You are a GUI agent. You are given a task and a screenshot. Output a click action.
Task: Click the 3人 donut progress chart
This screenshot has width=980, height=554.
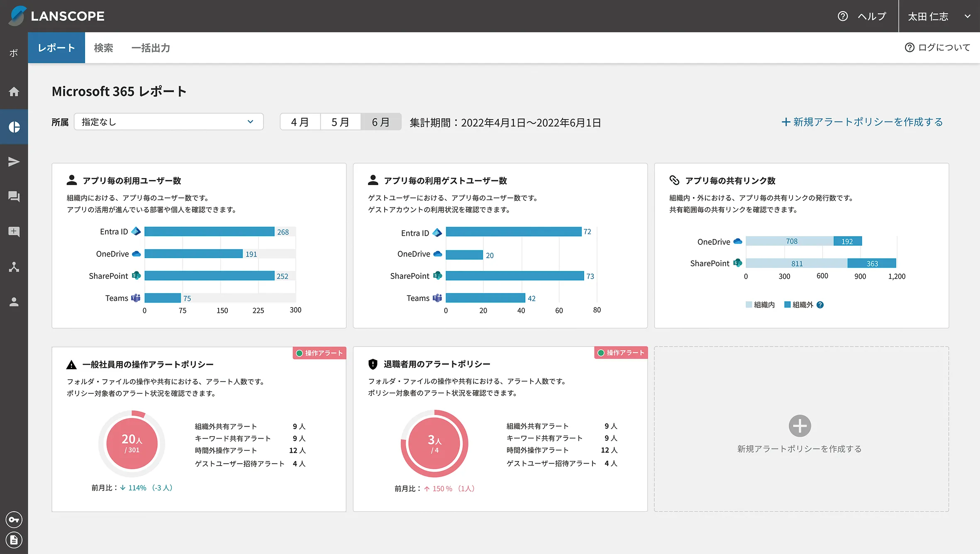[x=434, y=444]
